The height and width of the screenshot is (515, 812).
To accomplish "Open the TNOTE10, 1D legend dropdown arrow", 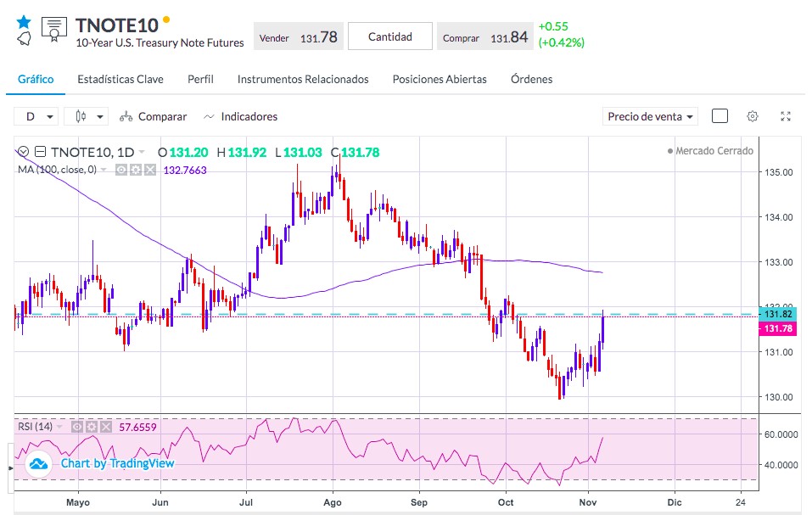I will tap(142, 152).
